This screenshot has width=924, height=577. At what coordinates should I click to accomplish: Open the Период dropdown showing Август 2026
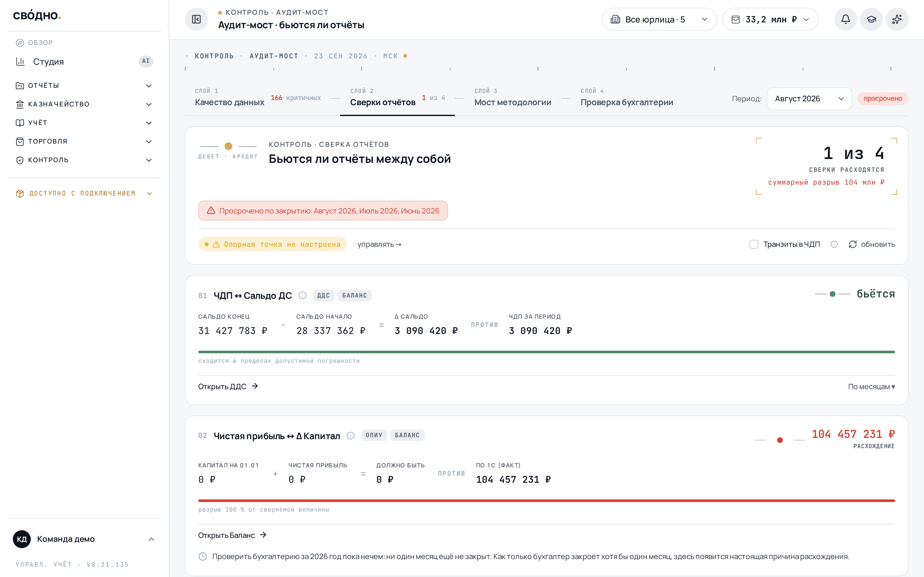click(809, 99)
